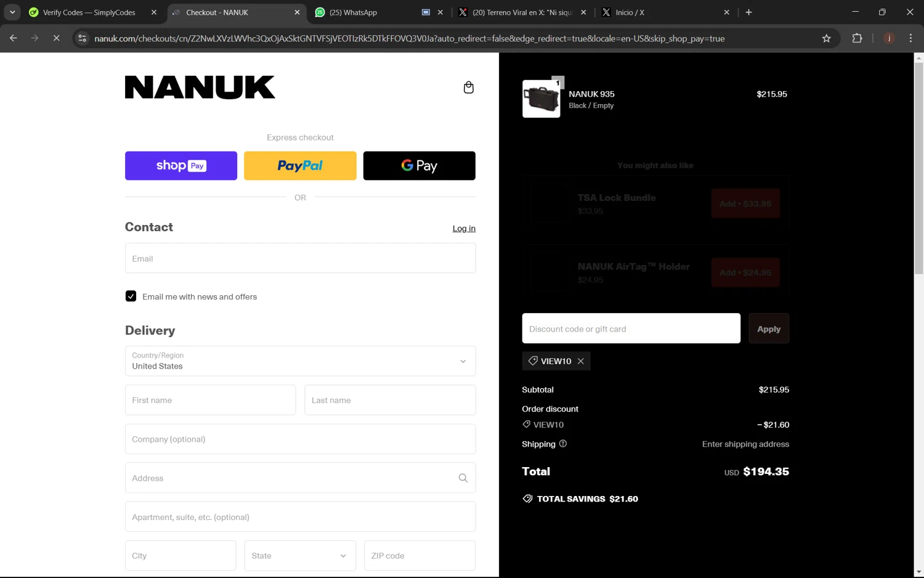Focus the Apartment, suite, etc. field
Viewport: 924px width, 578px height.
300,517
